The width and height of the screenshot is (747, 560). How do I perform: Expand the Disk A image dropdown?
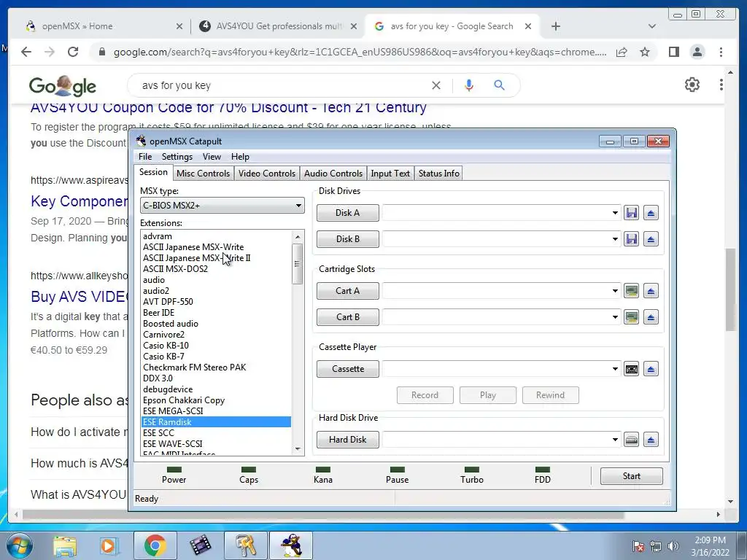pos(615,213)
